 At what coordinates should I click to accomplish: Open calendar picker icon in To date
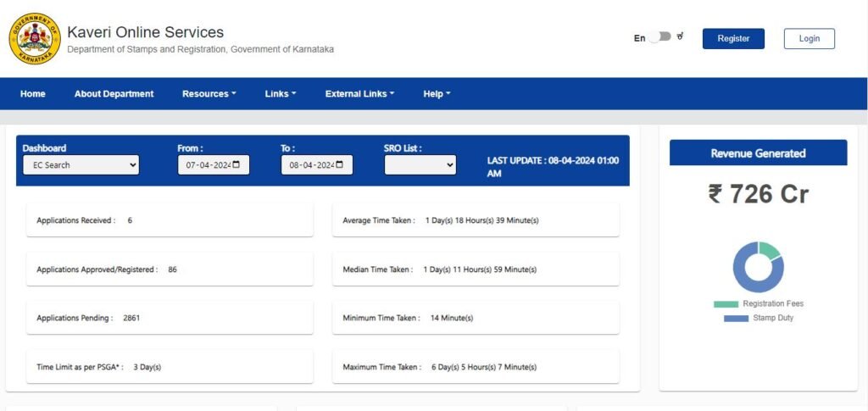tap(340, 165)
